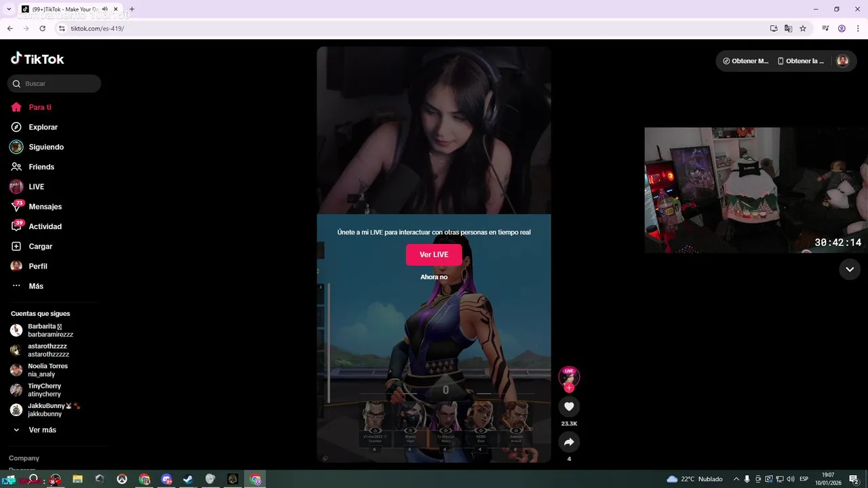The width and height of the screenshot is (868, 488).
Task: Click the address bar URL
Action: pos(98,28)
